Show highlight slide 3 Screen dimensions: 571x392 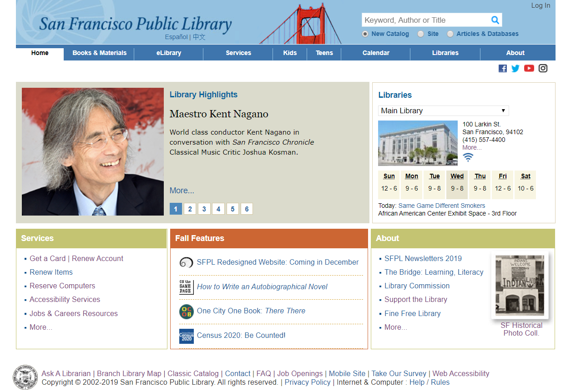coord(204,209)
